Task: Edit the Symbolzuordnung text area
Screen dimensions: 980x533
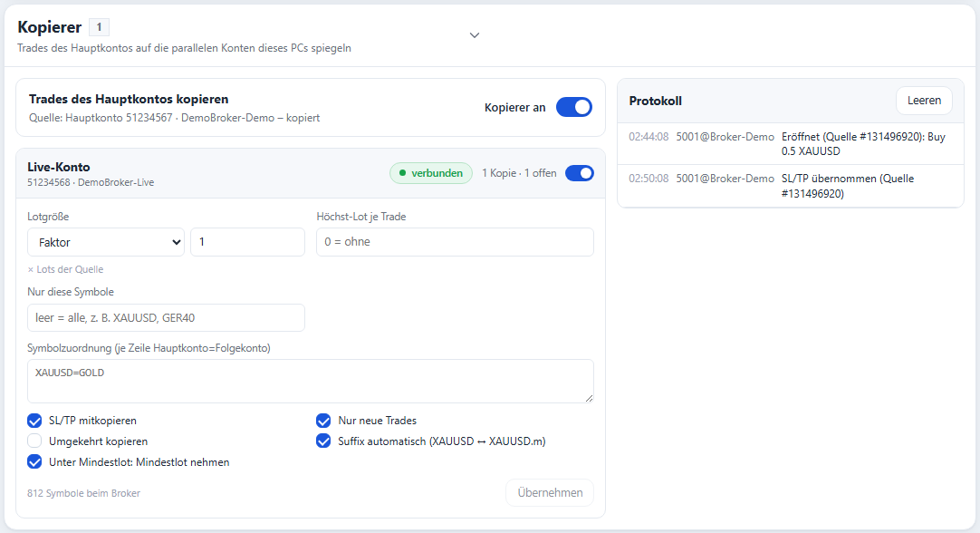Action: 311,381
